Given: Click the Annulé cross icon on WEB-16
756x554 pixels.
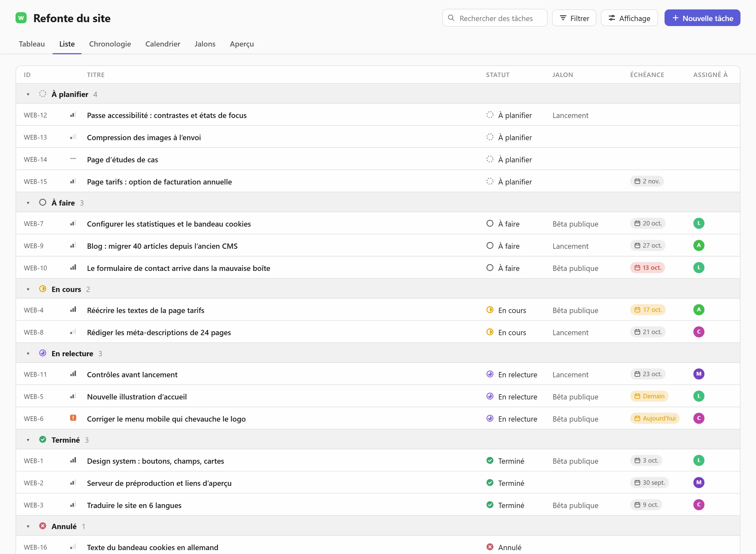Looking at the screenshot, I should click(490, 547).
